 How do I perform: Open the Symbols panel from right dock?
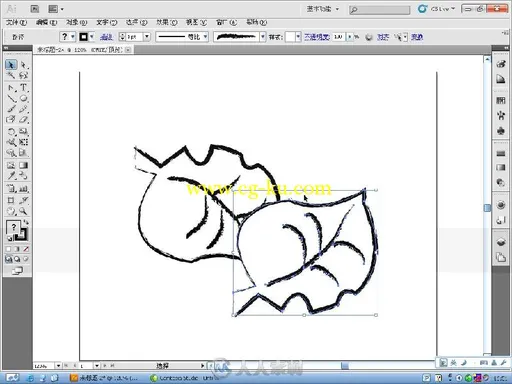click(x=501, y=131)
